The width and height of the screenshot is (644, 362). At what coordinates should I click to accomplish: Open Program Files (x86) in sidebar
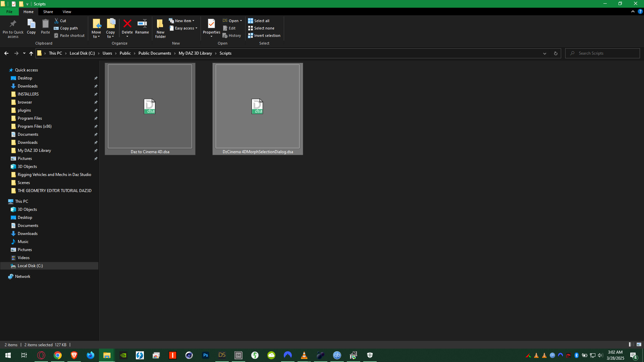pyautogui.click(x=35, y=126)
